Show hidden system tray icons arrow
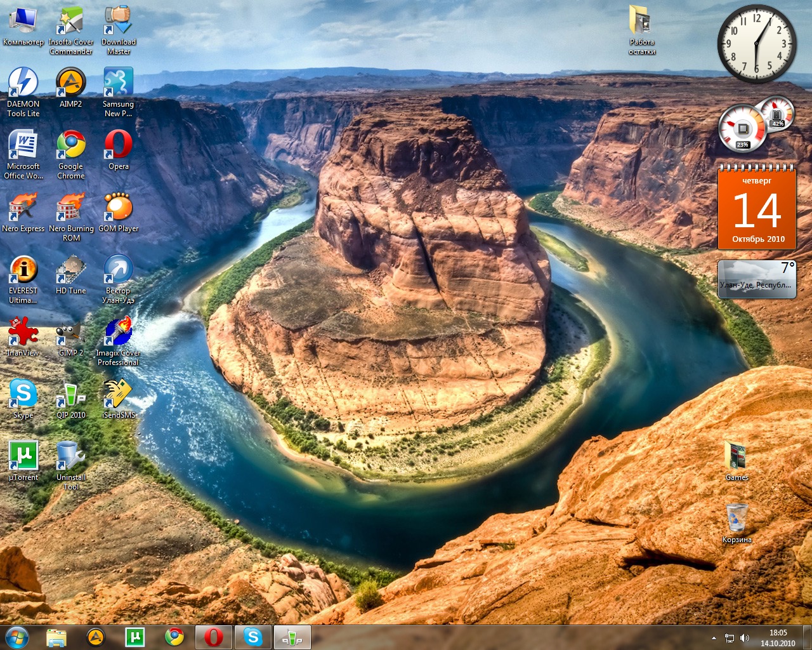812x650 pixels. 714,638
